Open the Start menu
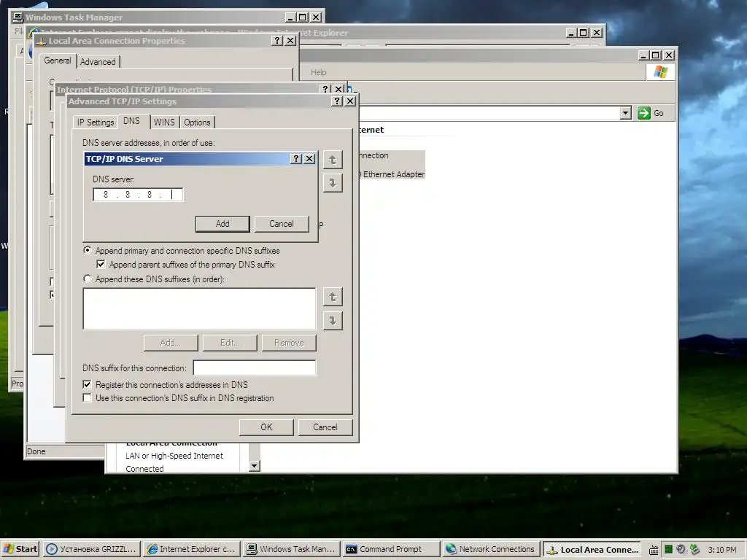Screen dimensions: 747x560 coord(20,549)
